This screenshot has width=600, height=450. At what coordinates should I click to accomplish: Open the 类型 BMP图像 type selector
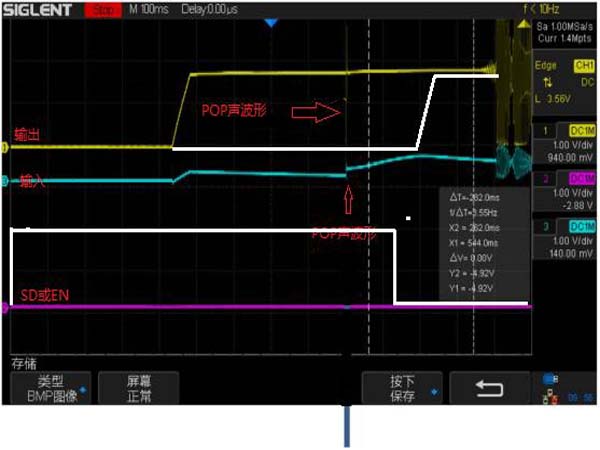point(51,388)
